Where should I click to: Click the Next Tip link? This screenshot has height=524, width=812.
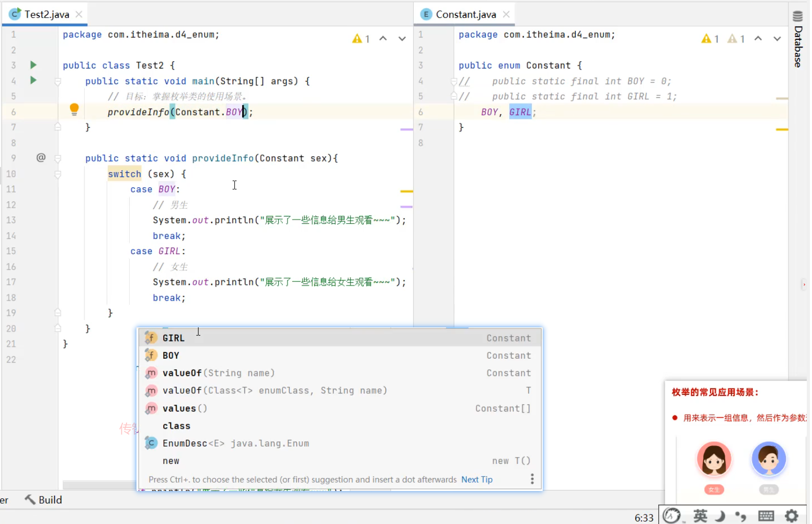[x=476, y=480]
